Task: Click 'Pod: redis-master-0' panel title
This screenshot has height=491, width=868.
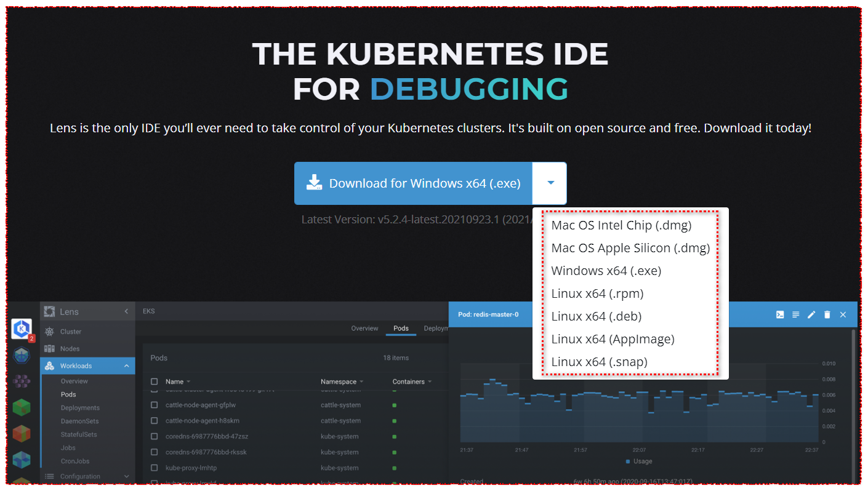Action: click(488, 314)
